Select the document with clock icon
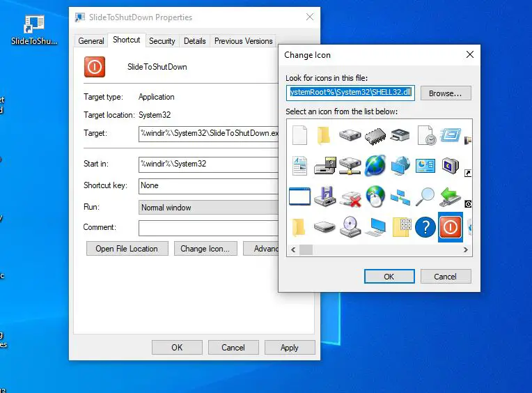Image resolution: width=532 pixels, height=393 pixels. click(x=425, y=135)
